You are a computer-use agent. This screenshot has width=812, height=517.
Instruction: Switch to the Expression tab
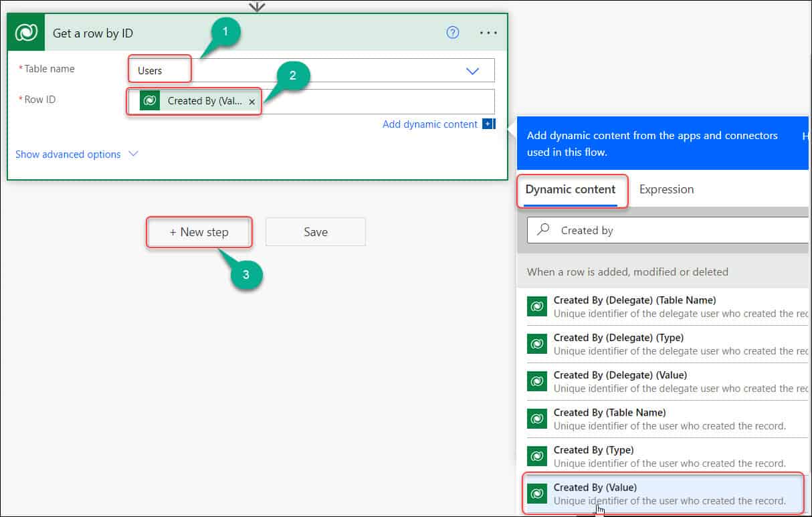pos(666,189)
